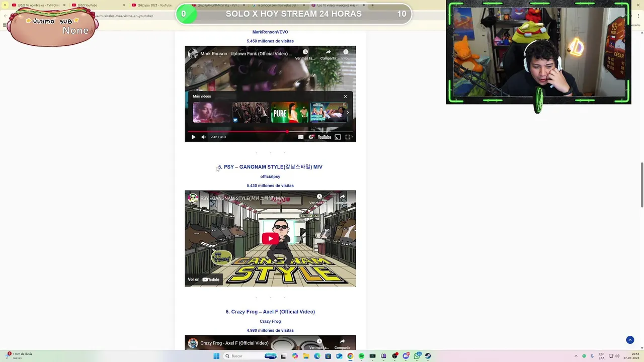Click the page vertical scrollbar thumb

pyautogui.click(x=642, y=185)
